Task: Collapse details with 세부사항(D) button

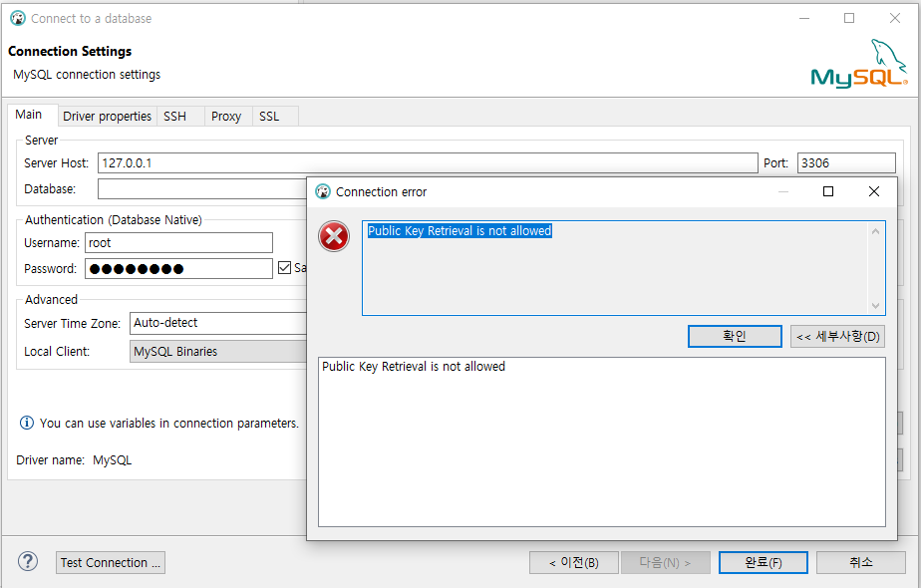Action: [x=837, y=336]
